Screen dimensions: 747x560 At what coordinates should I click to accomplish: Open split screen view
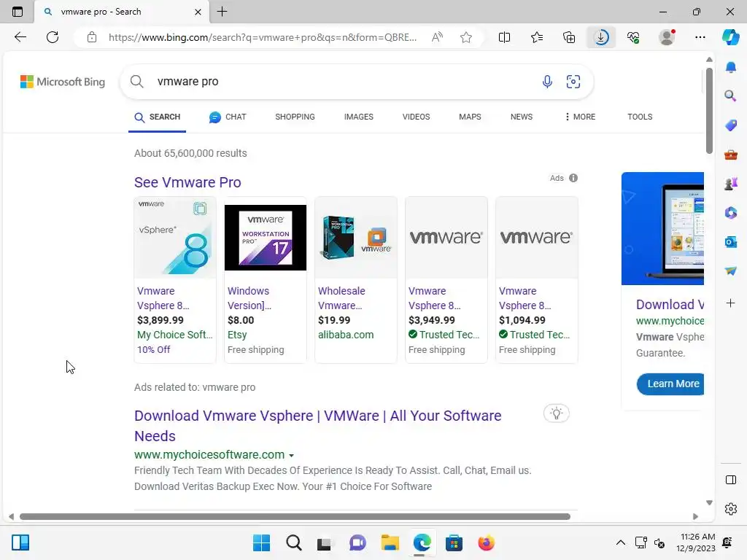504,37
